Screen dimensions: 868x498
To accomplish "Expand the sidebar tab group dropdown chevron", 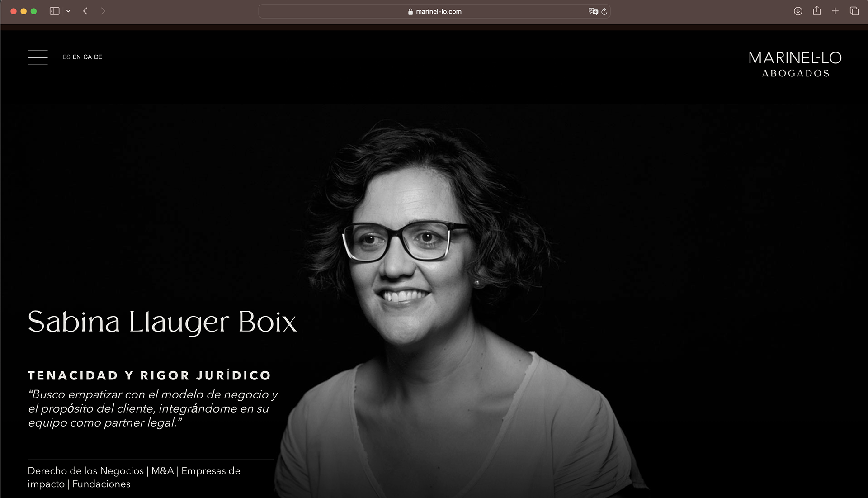I will coord(68,11).
